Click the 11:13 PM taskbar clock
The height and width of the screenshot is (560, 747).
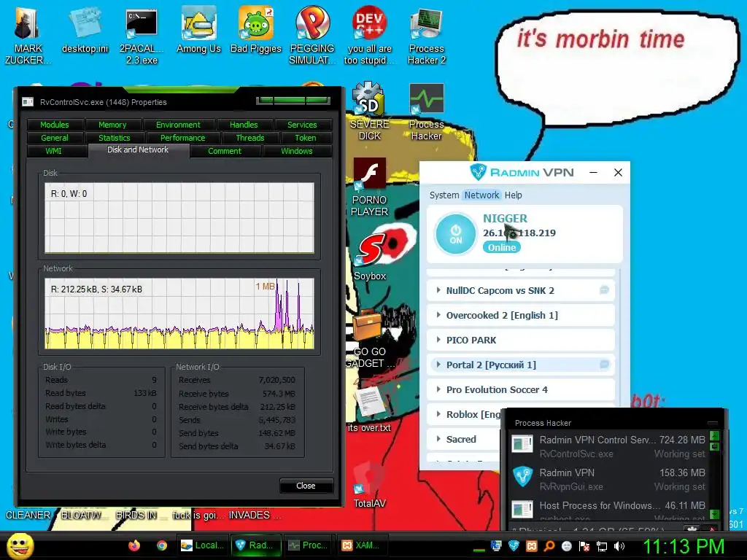(684, 546)
